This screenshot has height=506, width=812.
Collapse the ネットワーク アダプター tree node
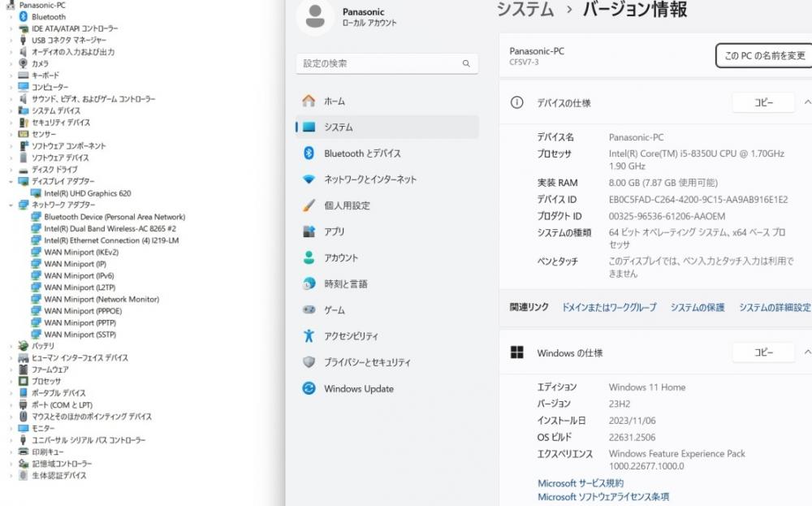(11, 205)
